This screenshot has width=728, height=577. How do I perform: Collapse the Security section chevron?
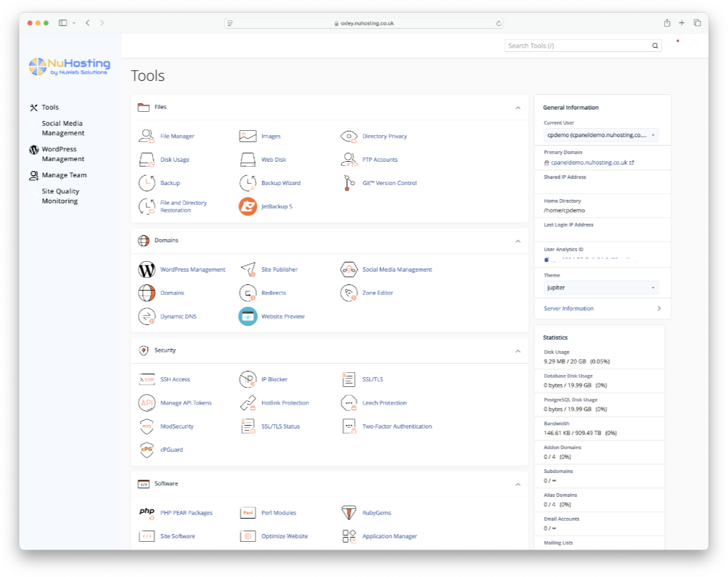pyautogui.click(x=517, y=350)
